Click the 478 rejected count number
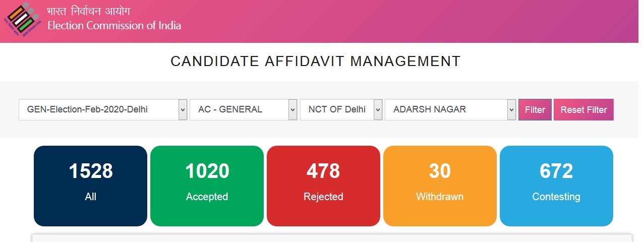 (323, 171)
